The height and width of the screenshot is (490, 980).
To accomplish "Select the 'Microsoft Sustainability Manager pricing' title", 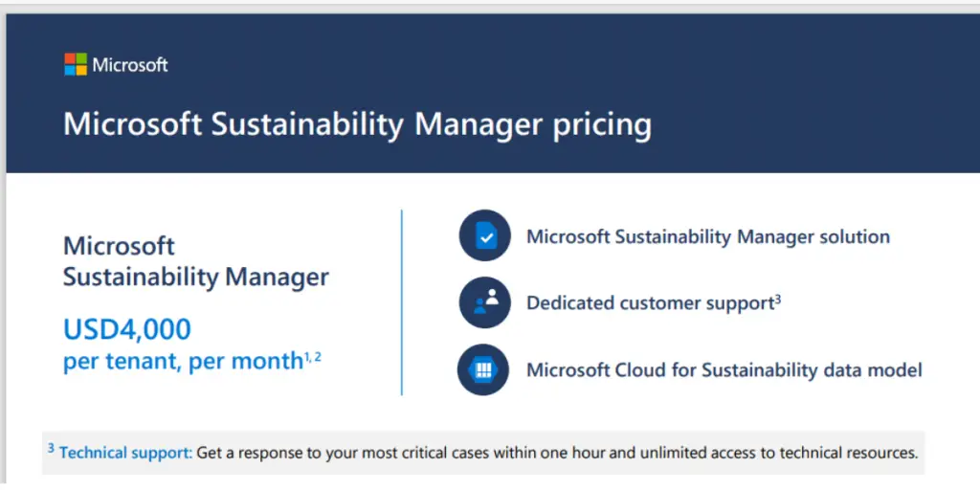I will pos(357,124).
